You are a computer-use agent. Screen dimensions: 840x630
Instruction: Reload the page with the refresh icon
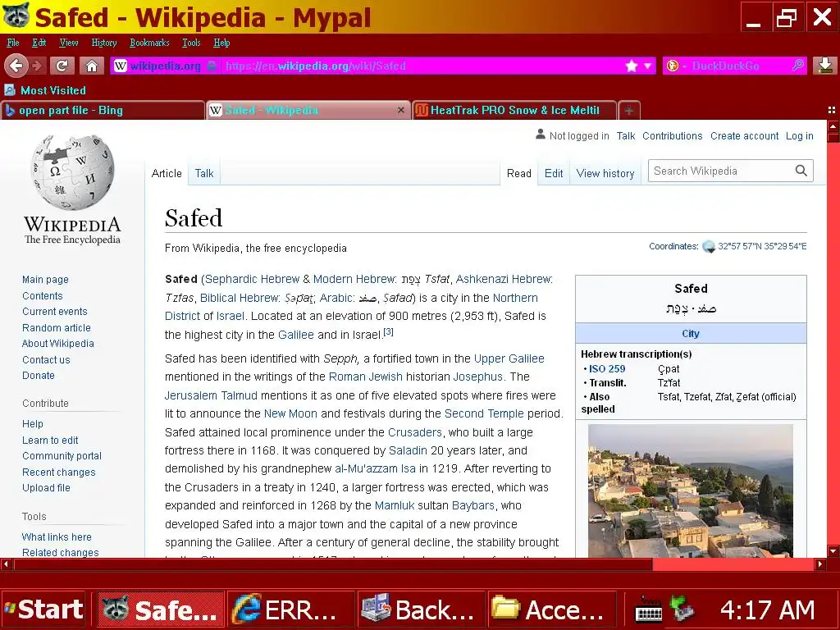[62, 66]
